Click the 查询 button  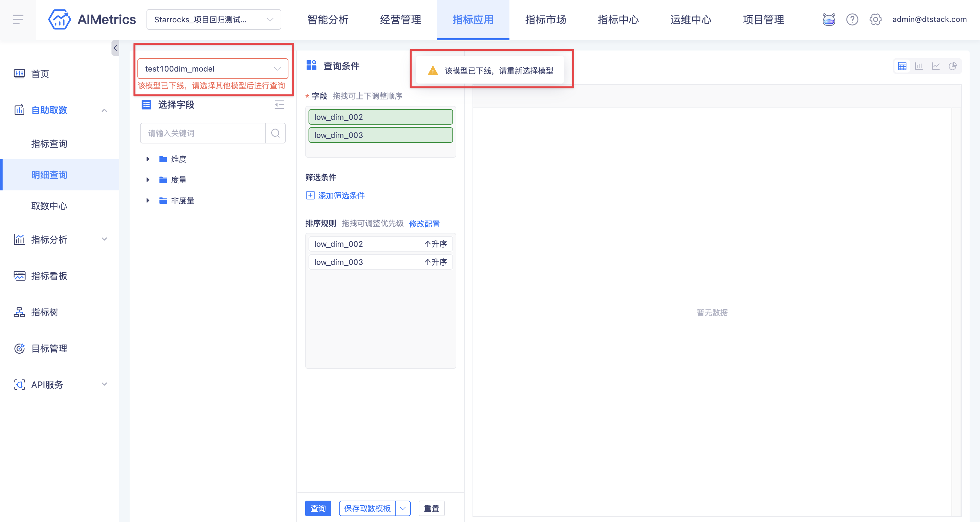318,508
